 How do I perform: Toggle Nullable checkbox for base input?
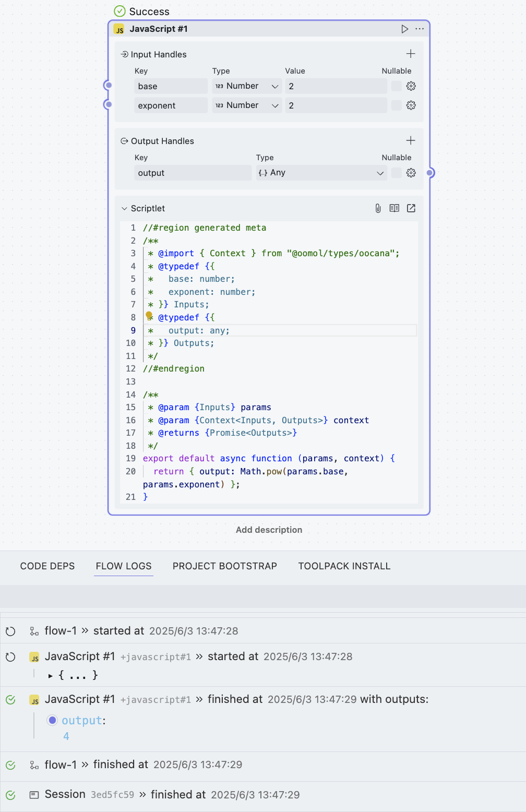click(397, 86)
